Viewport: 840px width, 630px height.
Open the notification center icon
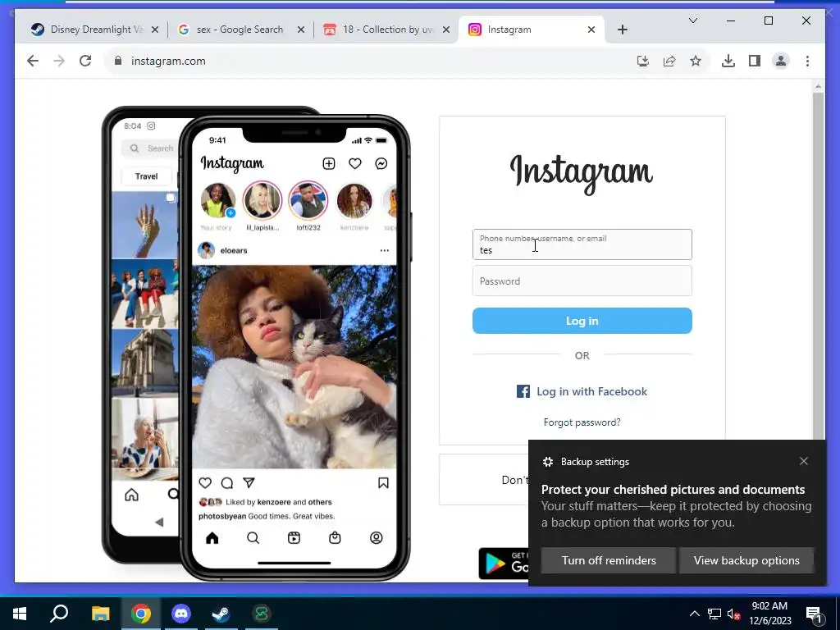pos(814,614)
